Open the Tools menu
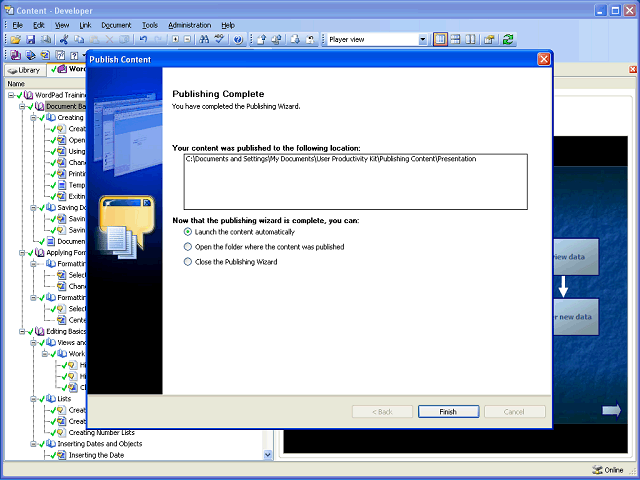Screen dimensions: 640x480 coord(150,25)
